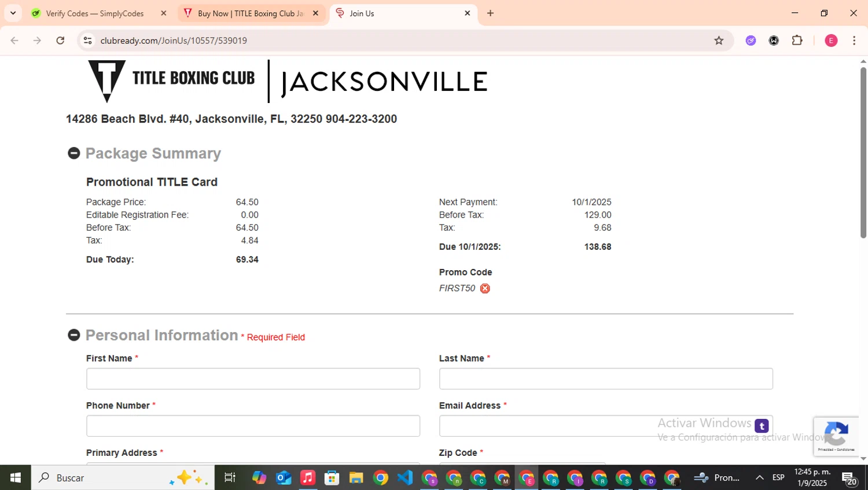Switch to Chrome profile D window

648,478
